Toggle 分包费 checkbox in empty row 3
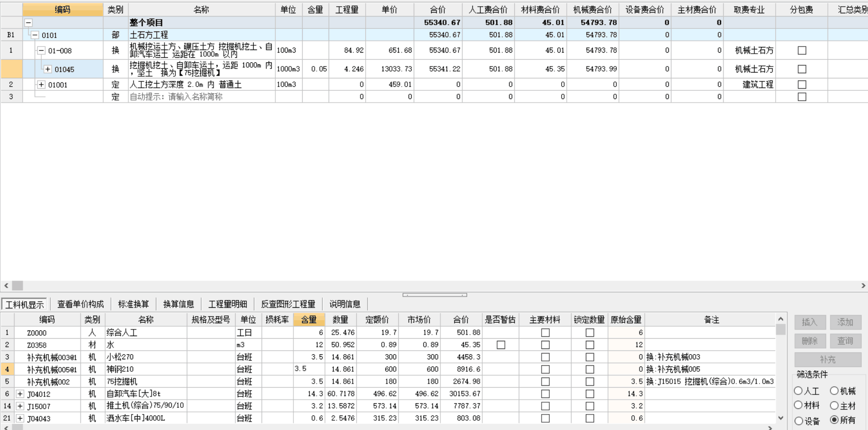 coord(802,97)
